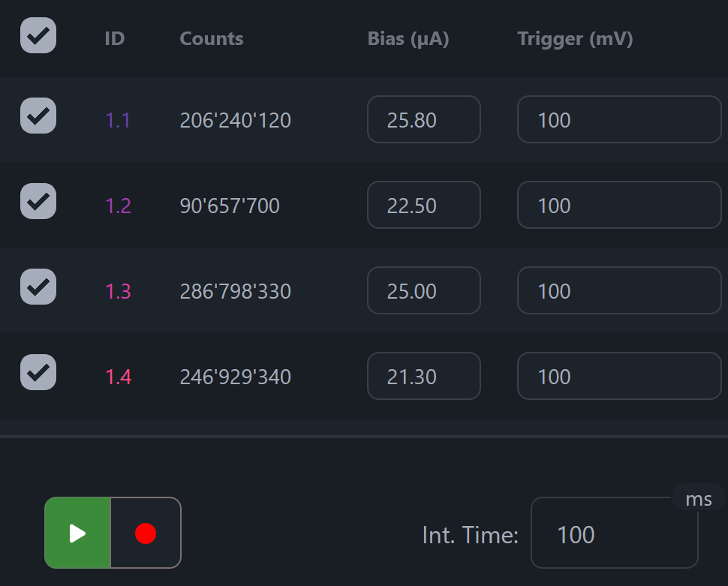728x586 pixels.
Task: Toggle the select-all checkbox in header
Action: pyautogui.click(x=38, y=35)
